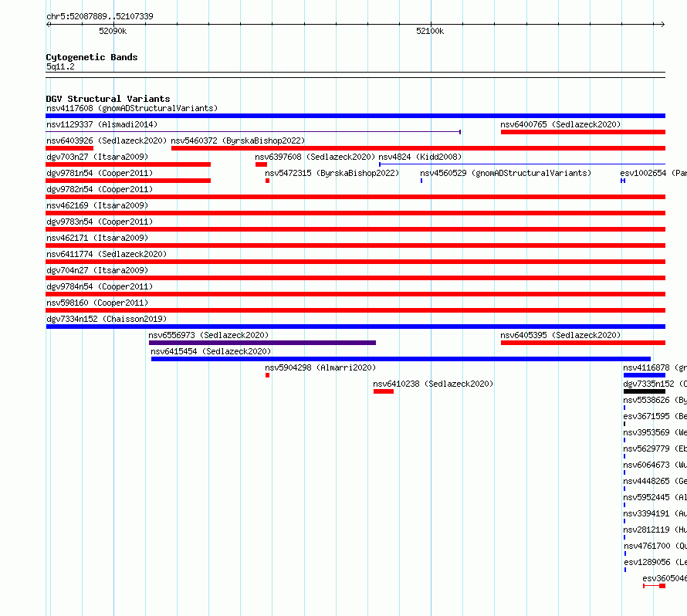Screen dimensions: 687x616
Task: Select nsv4824 (Kidd2008) variant label
Action: 420,157
